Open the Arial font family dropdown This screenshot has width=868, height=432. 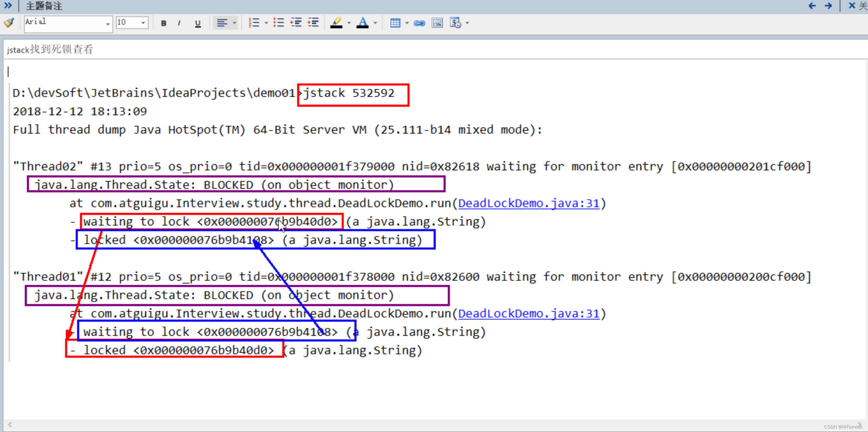point(107,24)
